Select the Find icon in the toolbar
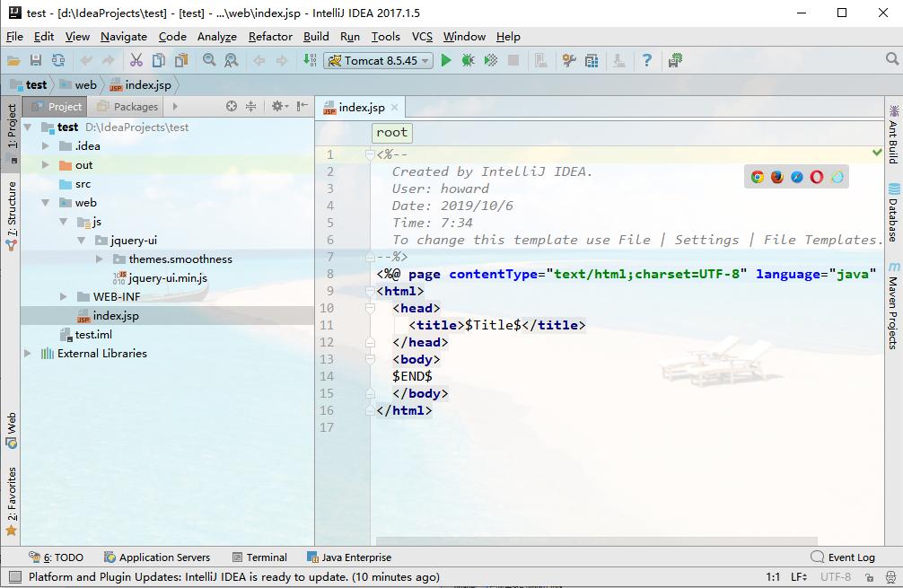Viewport: 903px width, 588px height. tap(209, 60)
